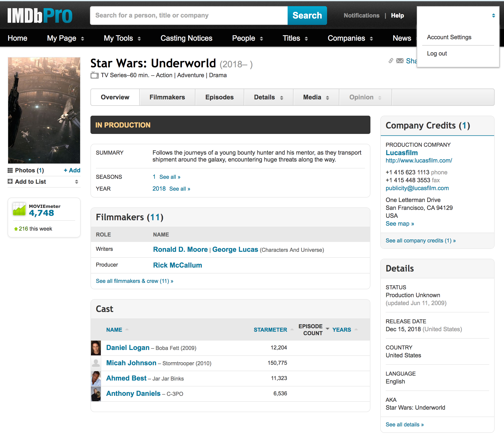The height and width of the screenshot is (438, 504).
Task: Open Micah Johnson's placeholder avatar
Action: click(96, 363)
